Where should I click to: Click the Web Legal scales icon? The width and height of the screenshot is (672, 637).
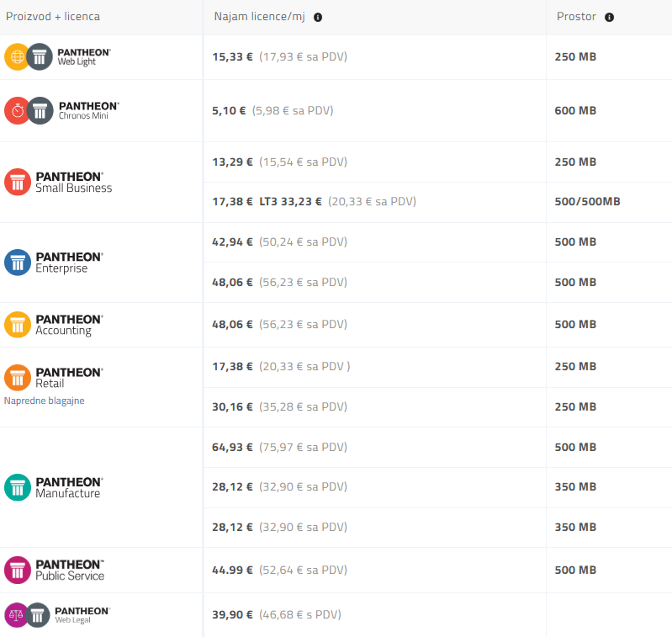point(17,615)
